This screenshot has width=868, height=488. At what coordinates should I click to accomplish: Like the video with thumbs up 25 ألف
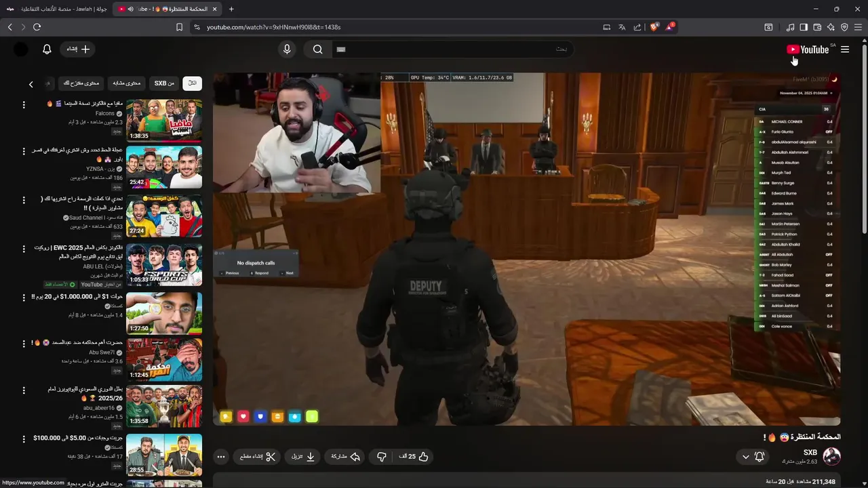pos(414,457)
